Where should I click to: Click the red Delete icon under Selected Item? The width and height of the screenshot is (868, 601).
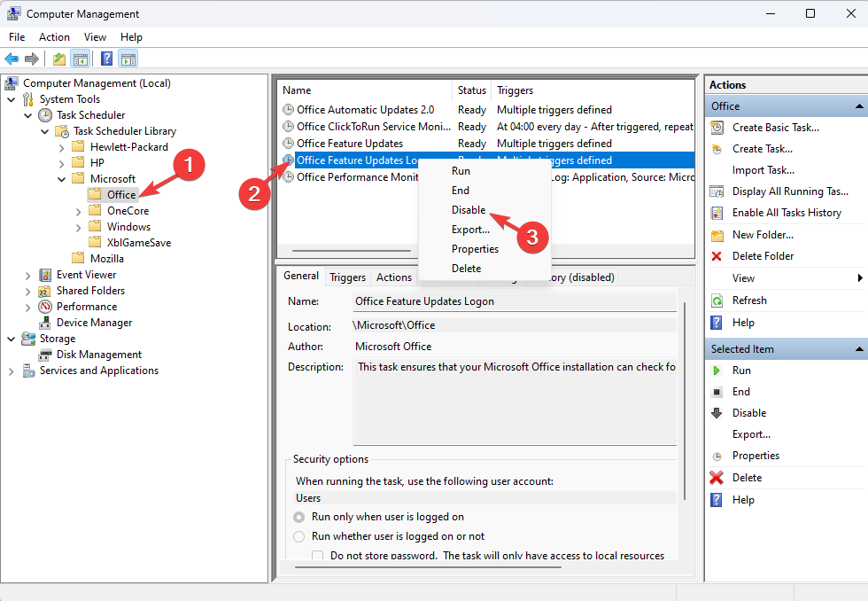[717, 478]
